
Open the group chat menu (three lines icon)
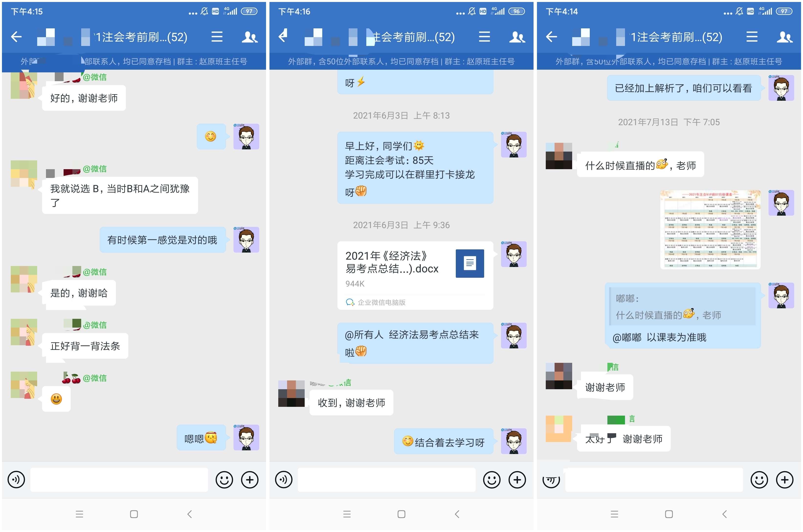(217, 37)
